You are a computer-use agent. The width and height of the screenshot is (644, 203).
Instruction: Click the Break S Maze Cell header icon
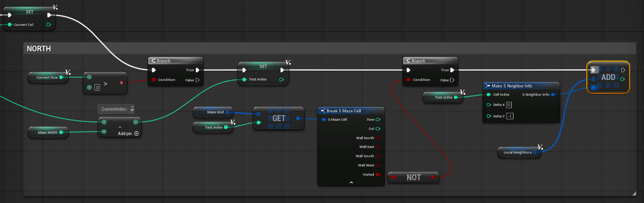tap(322, 111)
